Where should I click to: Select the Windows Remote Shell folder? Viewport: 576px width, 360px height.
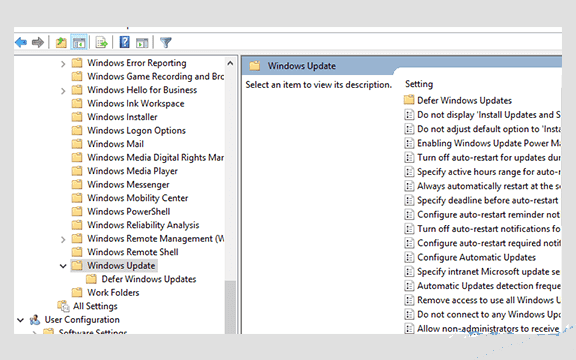pyautogui.click(x=125, y=252)
